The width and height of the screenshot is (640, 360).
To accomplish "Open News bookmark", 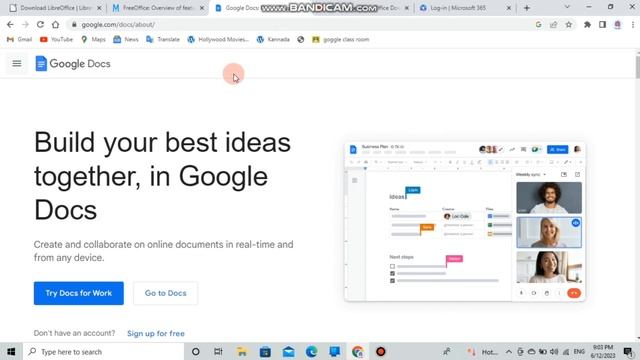I will coord(126,40).
